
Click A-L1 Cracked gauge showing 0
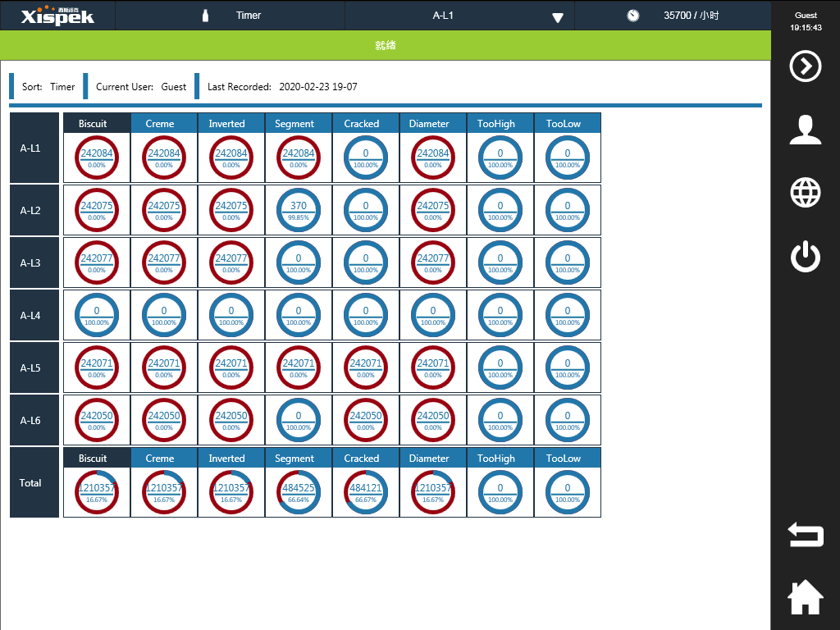[366, 157]
